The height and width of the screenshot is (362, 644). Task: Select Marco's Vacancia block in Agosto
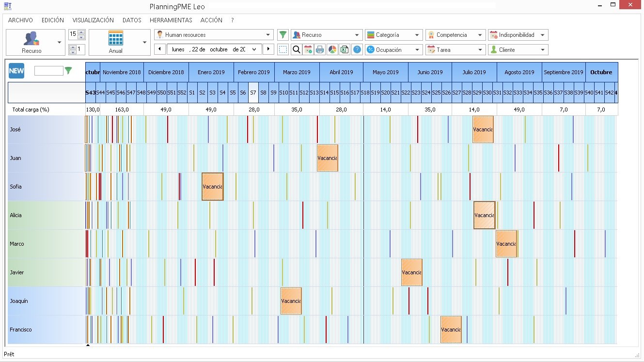click(506, 244)
